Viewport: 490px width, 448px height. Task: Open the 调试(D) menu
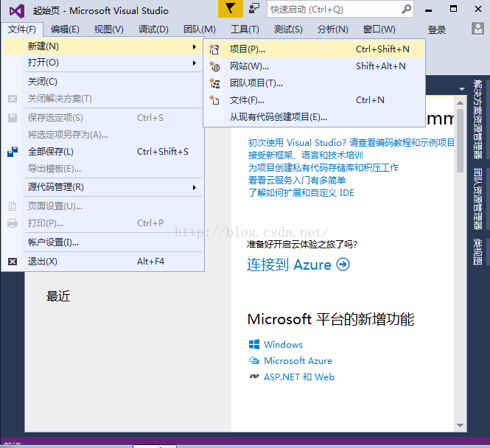click(153, 29)
